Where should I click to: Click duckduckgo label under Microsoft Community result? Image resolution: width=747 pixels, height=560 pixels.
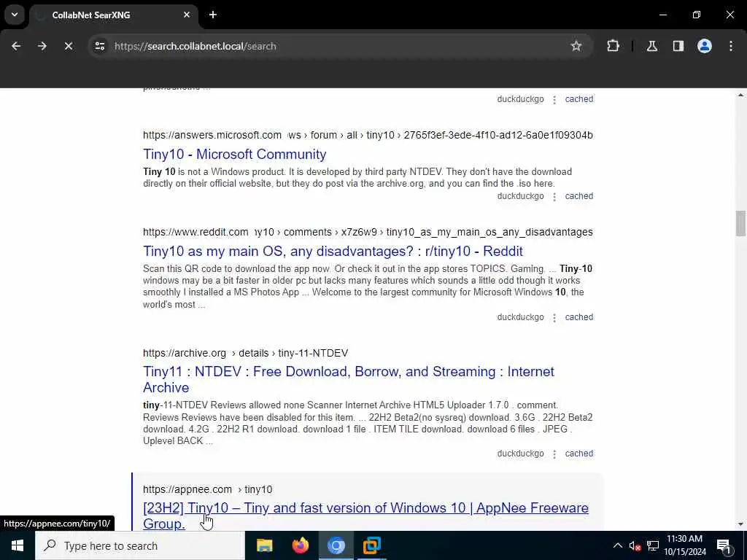520,196
